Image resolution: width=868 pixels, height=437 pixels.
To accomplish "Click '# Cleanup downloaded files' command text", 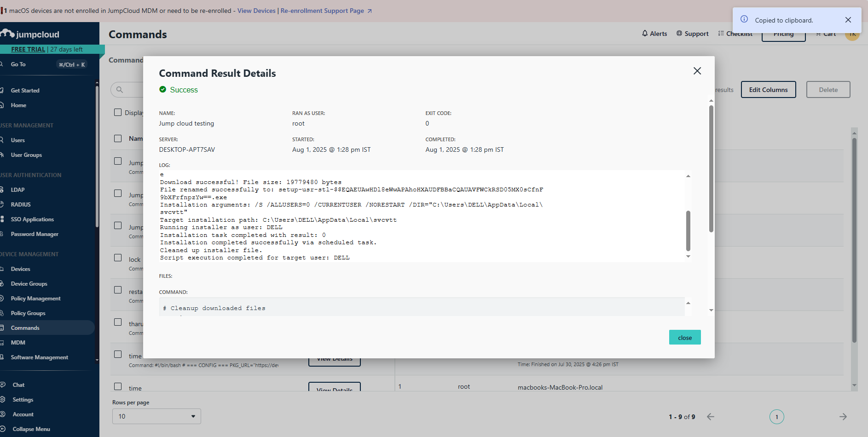I will pyautogui.click(x=214, y=308).
